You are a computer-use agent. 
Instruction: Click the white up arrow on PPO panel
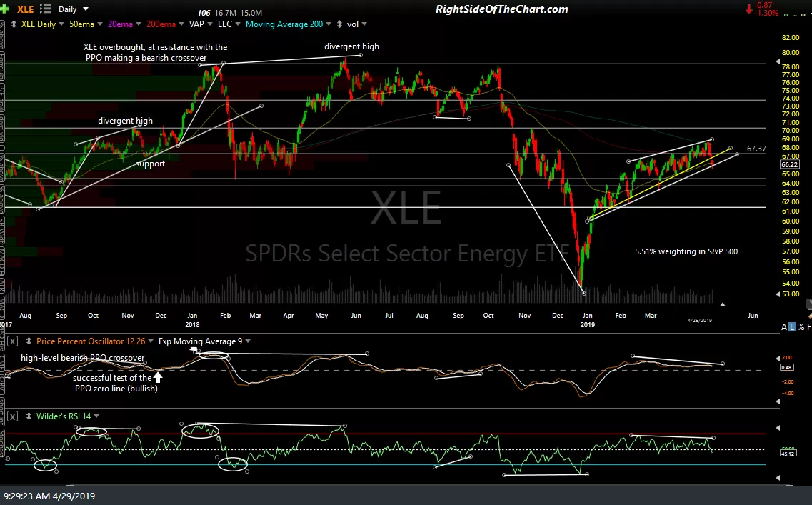(157, 378)
